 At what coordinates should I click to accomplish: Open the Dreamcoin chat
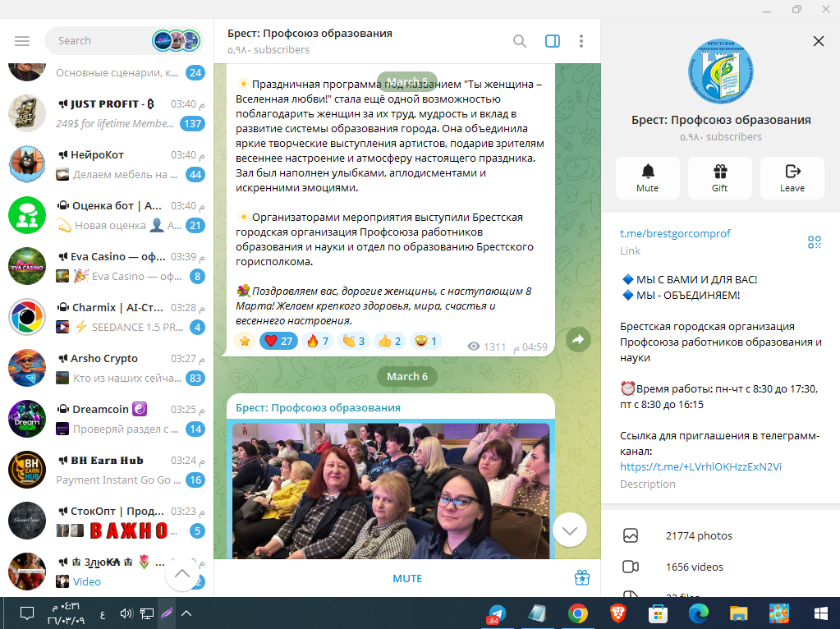pyautogui.click(x=107, y=419)
